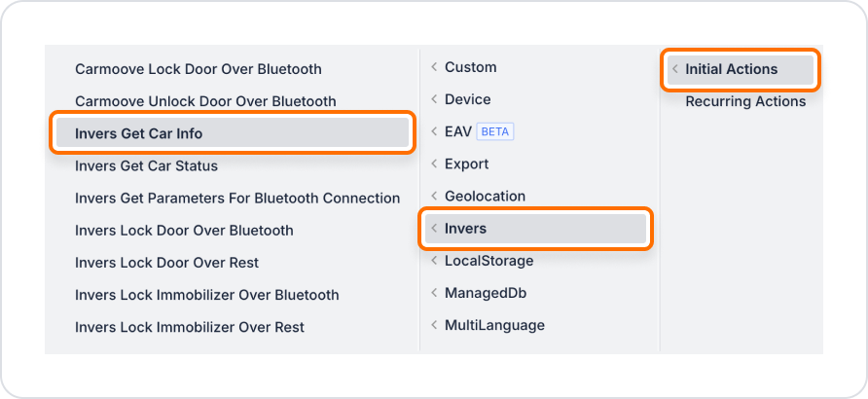Select the Recurring Actions entry
868x399 pixels.
coord(745,101)
